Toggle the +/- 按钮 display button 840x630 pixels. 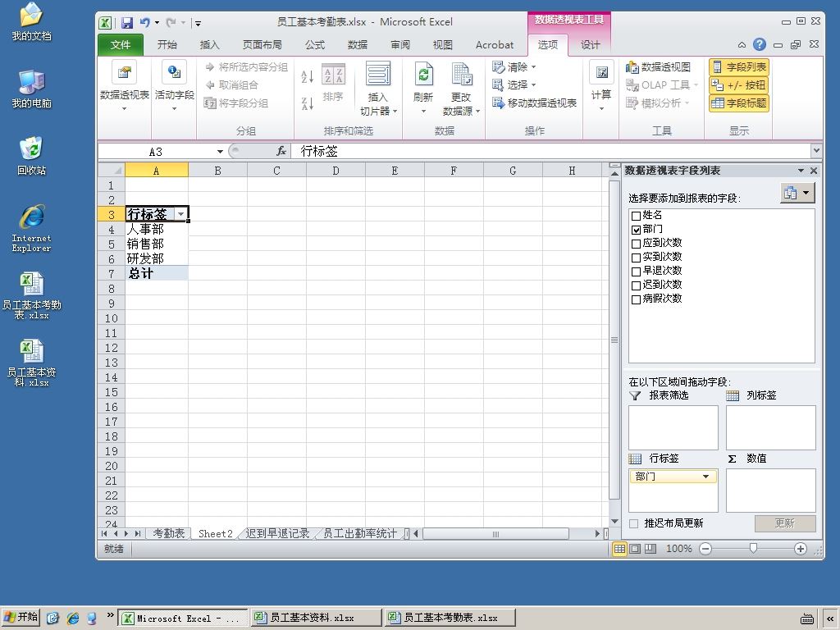pyautogui.click(x=739, y=84)
